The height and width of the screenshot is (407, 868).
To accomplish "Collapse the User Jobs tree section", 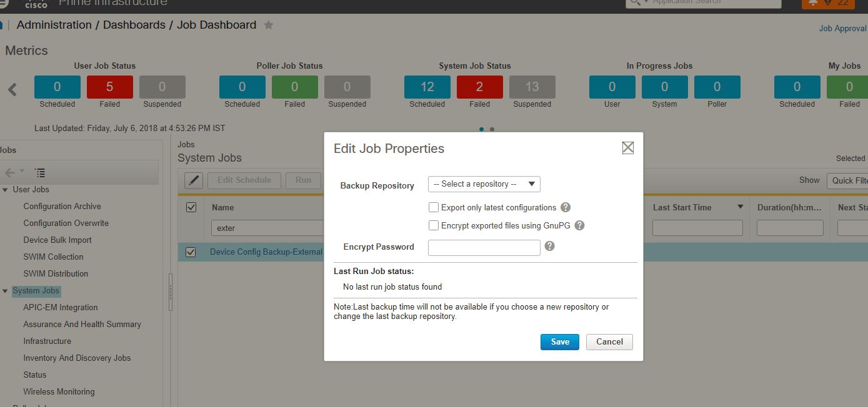I will [x=6, y=189].
